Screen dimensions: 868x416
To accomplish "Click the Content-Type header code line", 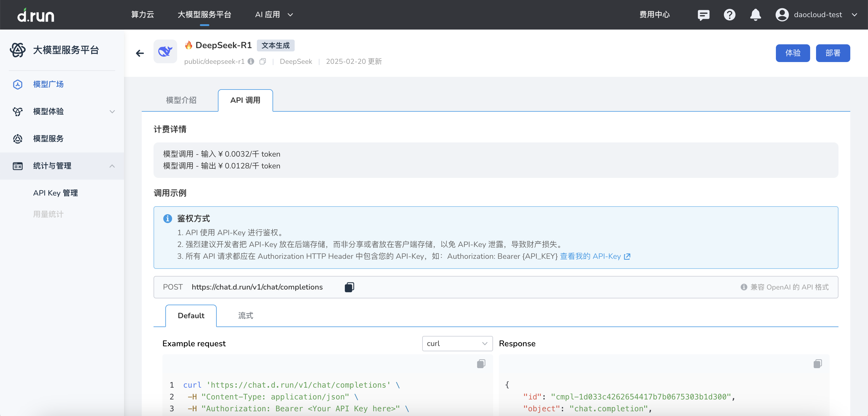I will click(x=273, y=397).
